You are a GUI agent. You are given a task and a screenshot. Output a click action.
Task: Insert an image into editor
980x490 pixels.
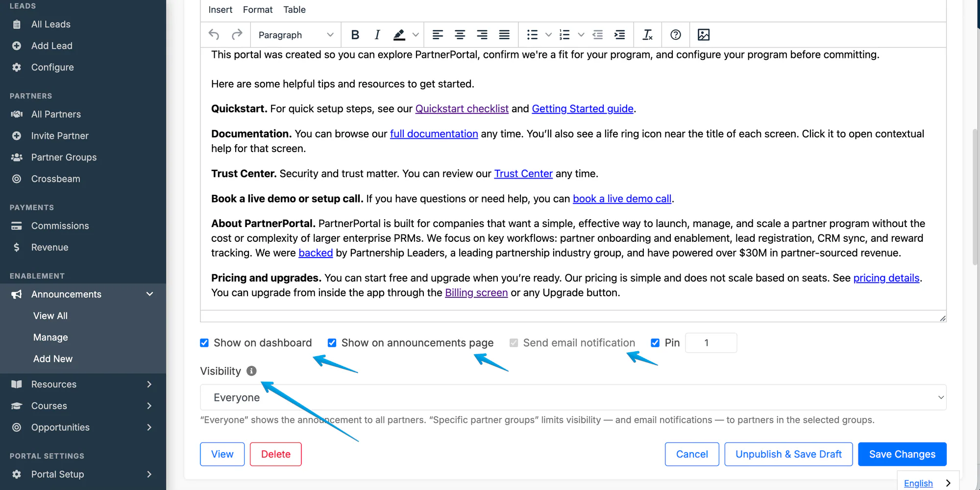pos(704,35)
